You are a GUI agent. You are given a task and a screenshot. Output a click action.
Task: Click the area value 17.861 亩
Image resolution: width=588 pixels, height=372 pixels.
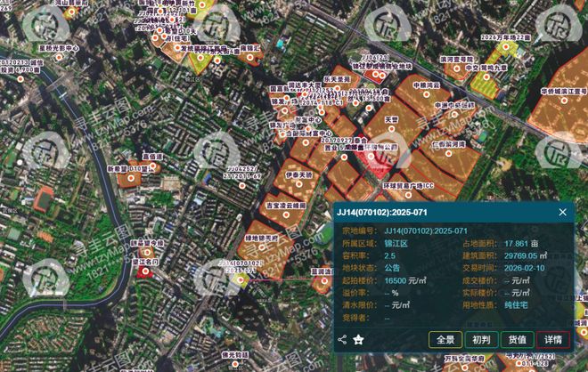521,244
